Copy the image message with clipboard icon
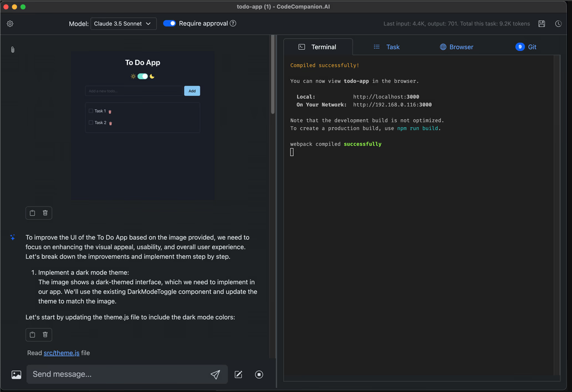Image resolution: width=572 pixels, height=392 pixels. click(33, 213)
